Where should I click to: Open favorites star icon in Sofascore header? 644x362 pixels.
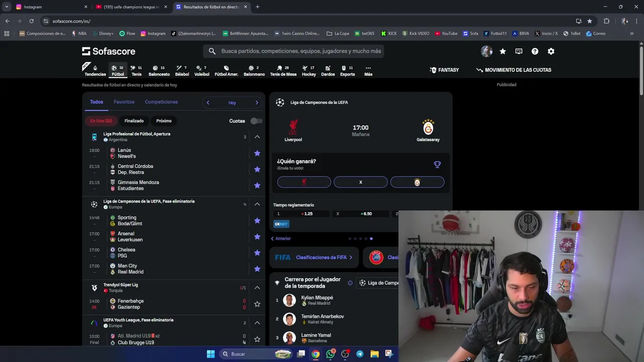(x=503, y=51)
